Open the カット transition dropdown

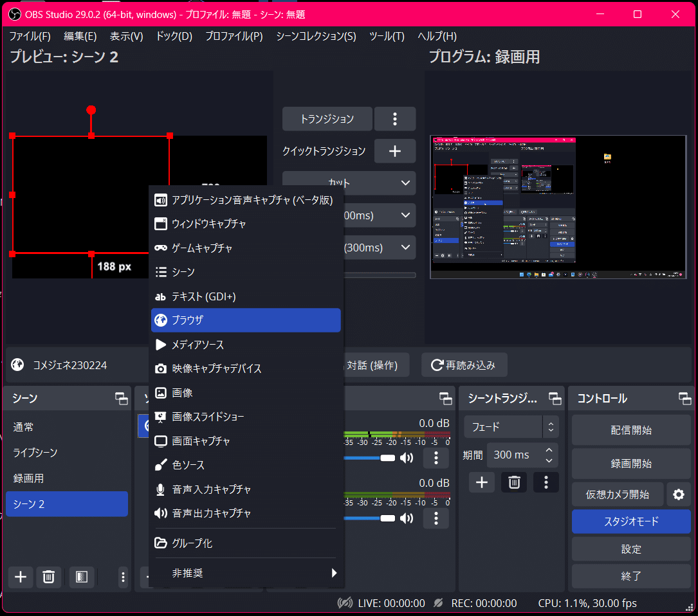click(x=349, y=183)
